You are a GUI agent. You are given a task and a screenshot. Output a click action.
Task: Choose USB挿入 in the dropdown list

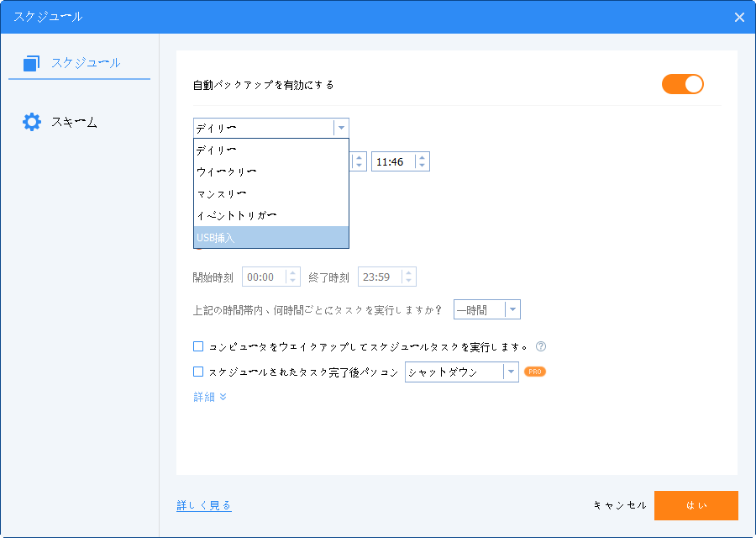click(216, 238)
